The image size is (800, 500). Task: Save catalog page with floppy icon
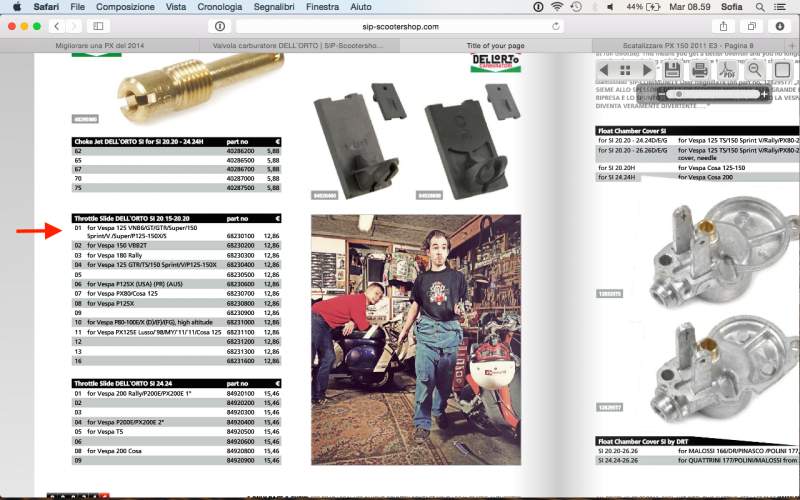click(672, 70)
